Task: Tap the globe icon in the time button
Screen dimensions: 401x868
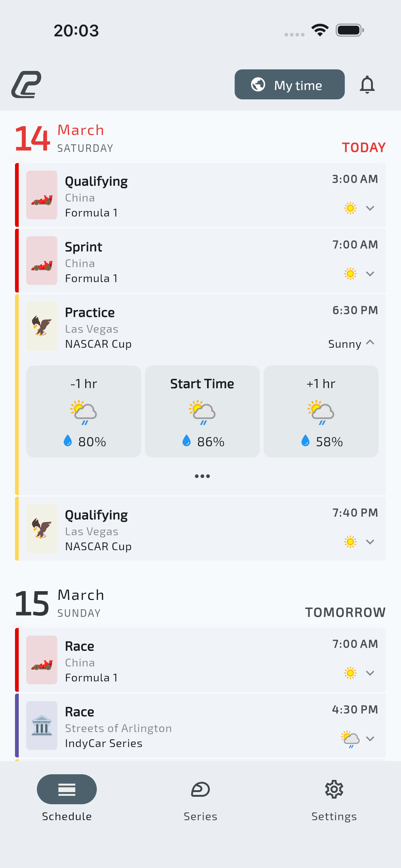Action: point(258,85)
